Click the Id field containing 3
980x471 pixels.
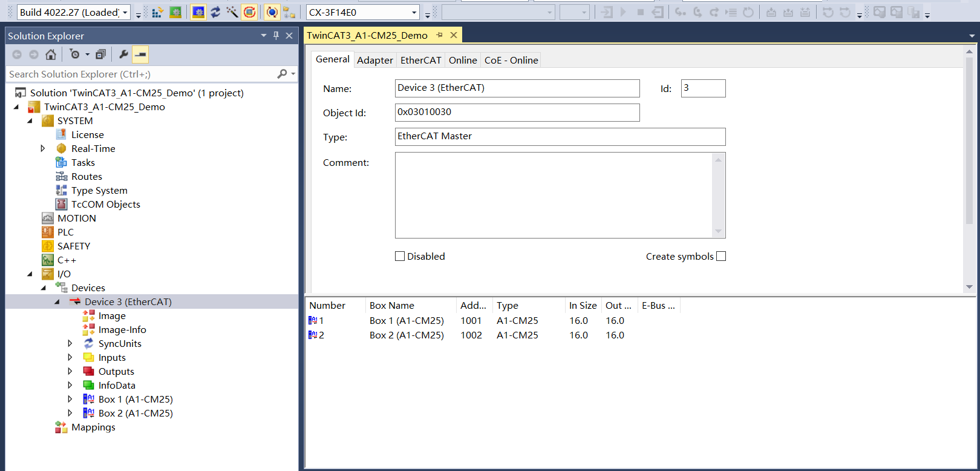point(703,88)
